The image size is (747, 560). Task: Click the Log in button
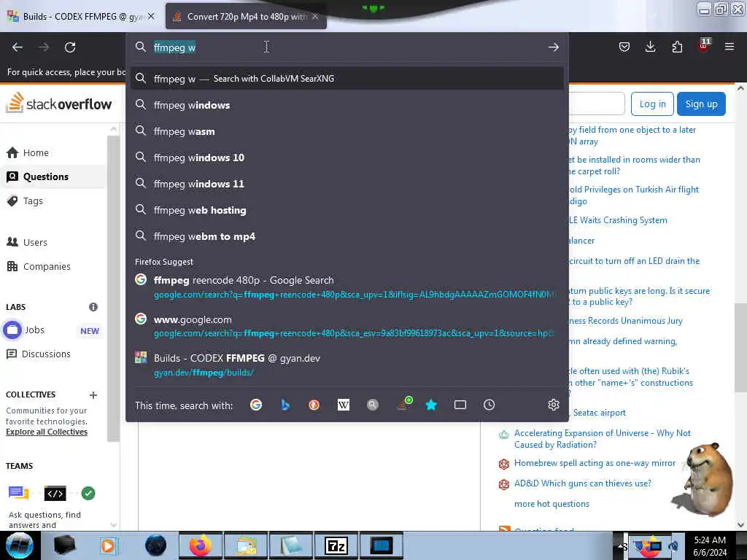click(652, 104)
